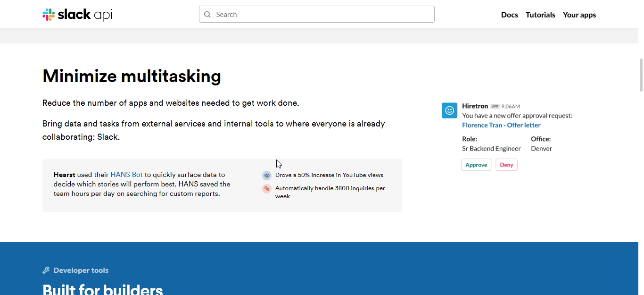644x295 pixels.
Task: Open Your apps in the header
Action: (579, 15)
